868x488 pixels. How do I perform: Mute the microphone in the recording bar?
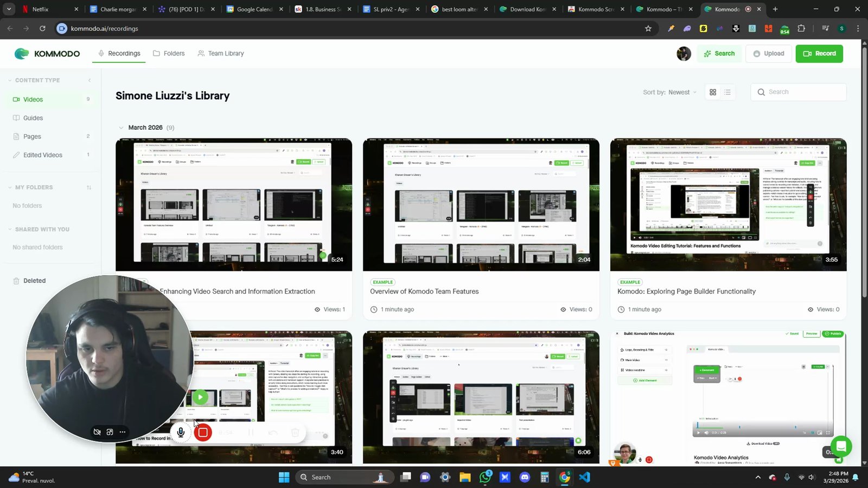181,432
